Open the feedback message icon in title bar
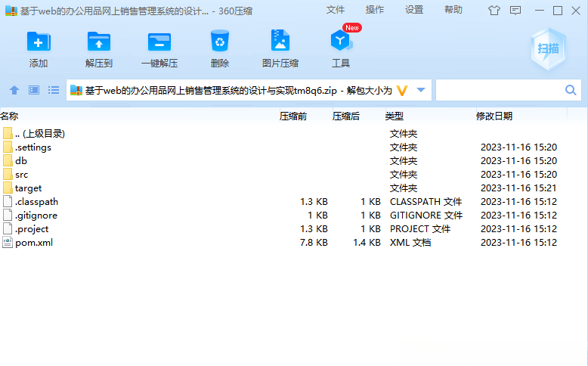The image size is (588, 366). coord(515,11)
